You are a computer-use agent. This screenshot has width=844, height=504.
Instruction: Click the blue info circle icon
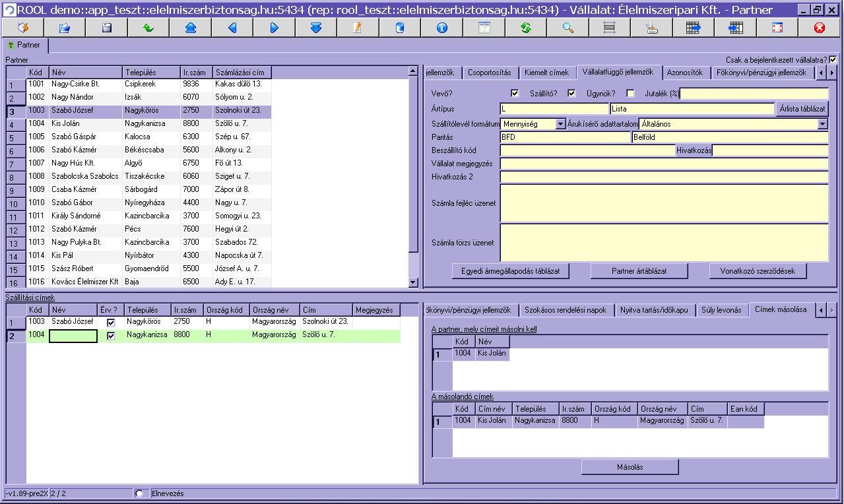click(x=441, y=28)
